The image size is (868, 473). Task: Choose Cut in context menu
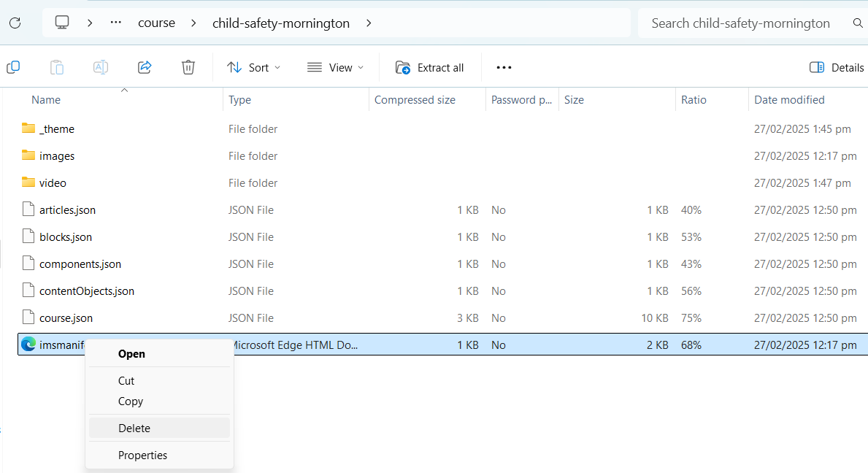126,381
